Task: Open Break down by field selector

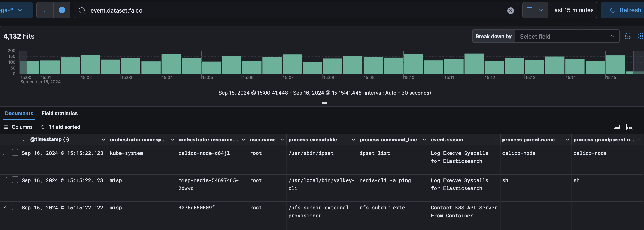Action: click(x=567, y=36)
